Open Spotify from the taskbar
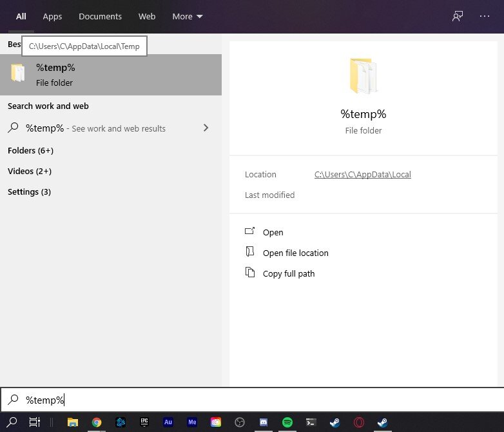Viewport: 504px width, 432px height. (x=287, y=422)
